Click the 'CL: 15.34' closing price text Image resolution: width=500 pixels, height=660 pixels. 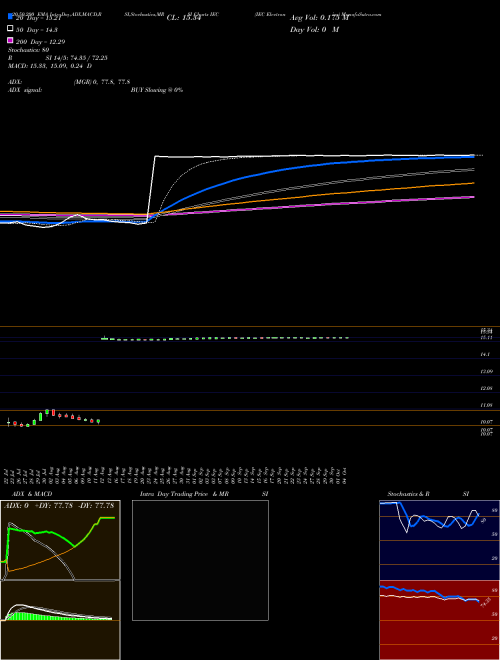tap(184, 18)
